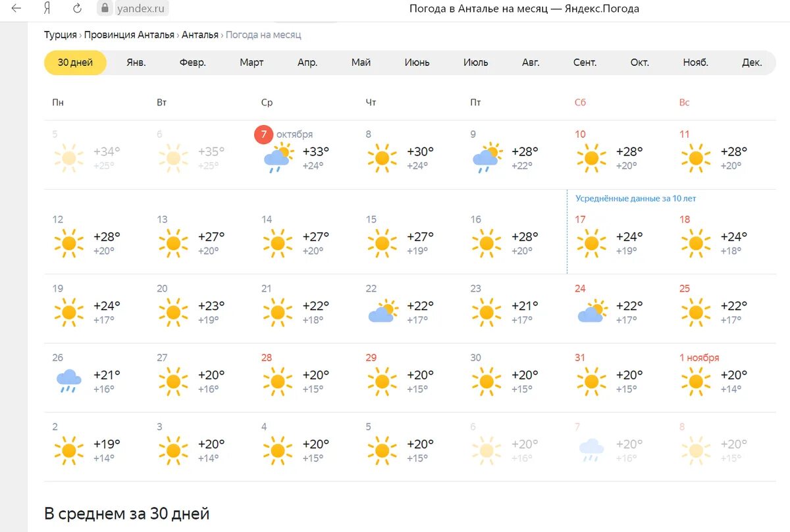
Task: Click partly cloudy icon on Saturday 24
Action: pyautogui.click(x=591, y=311)
